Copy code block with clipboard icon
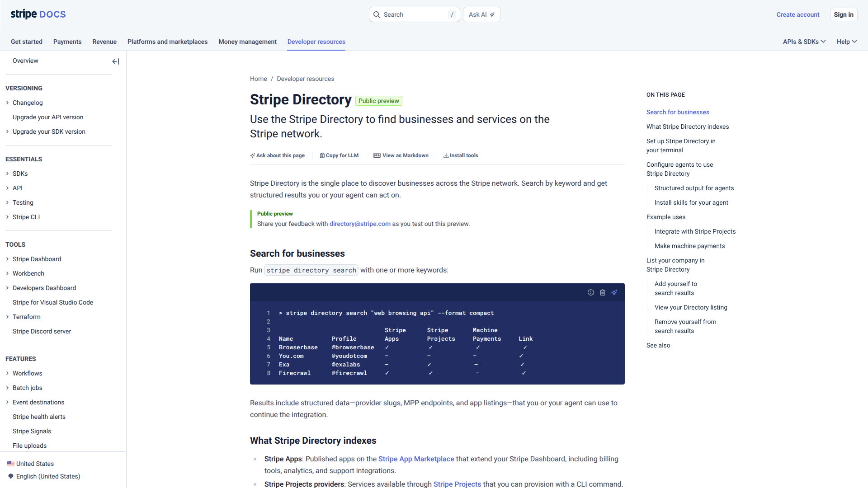 (x=603, y=292)
